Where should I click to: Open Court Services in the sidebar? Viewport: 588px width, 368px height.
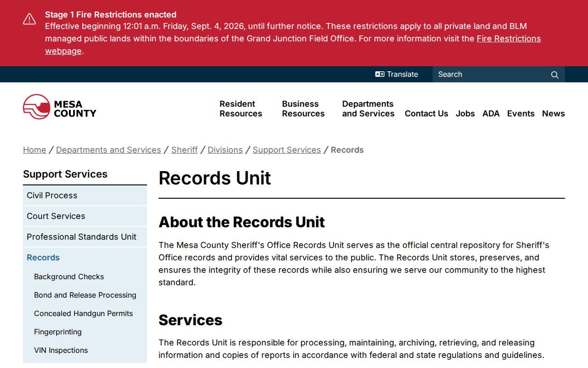85,216
